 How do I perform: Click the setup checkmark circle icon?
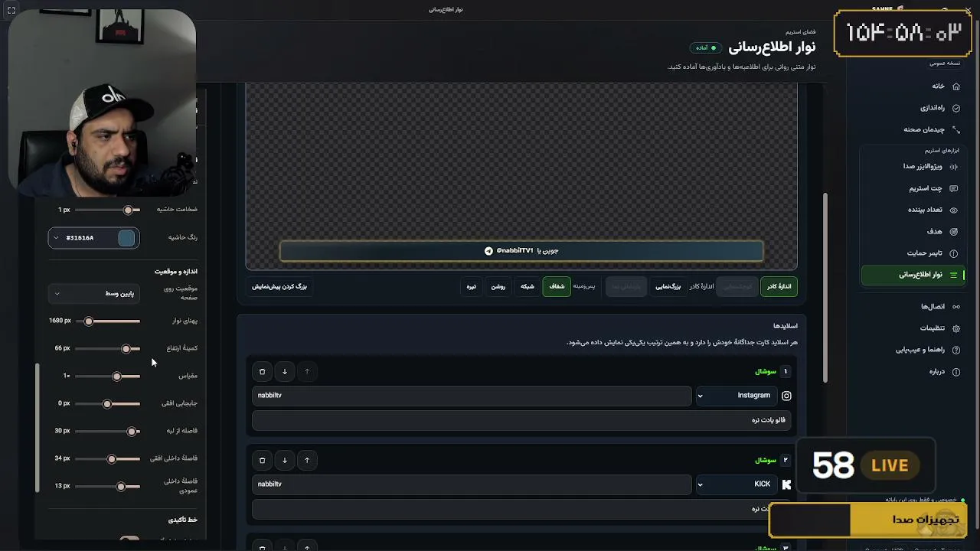(955, 109)
